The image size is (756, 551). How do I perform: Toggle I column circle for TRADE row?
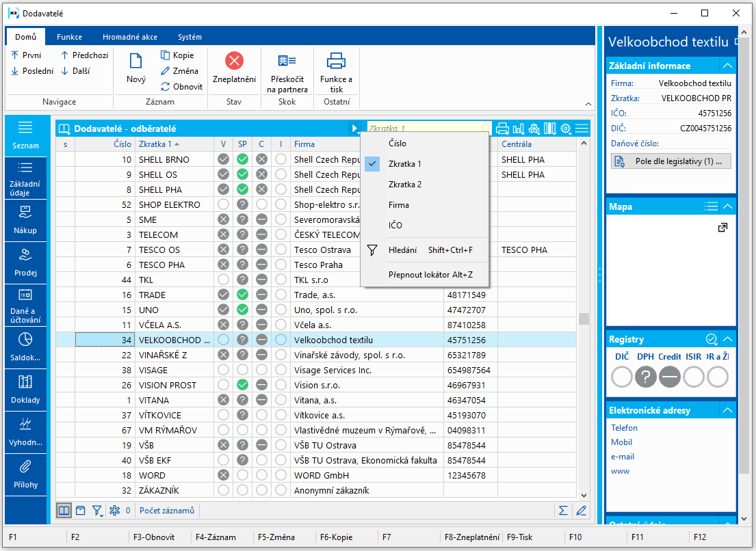[281, 295]
